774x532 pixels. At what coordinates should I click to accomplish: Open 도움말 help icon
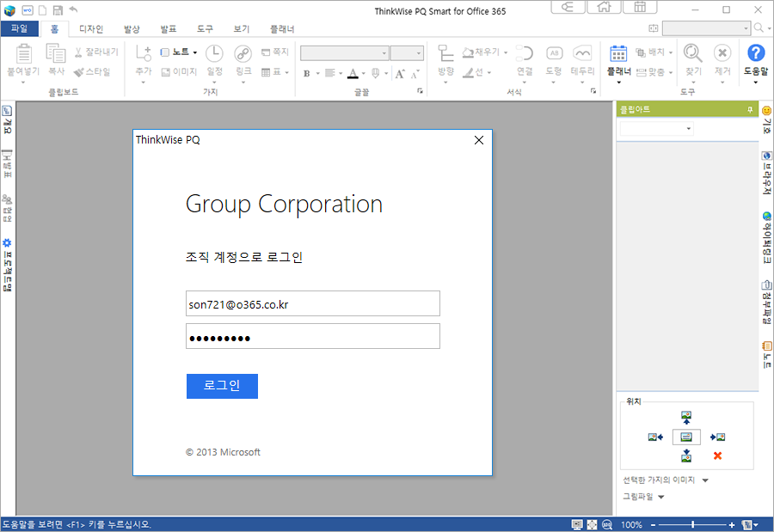pos(756,53)
